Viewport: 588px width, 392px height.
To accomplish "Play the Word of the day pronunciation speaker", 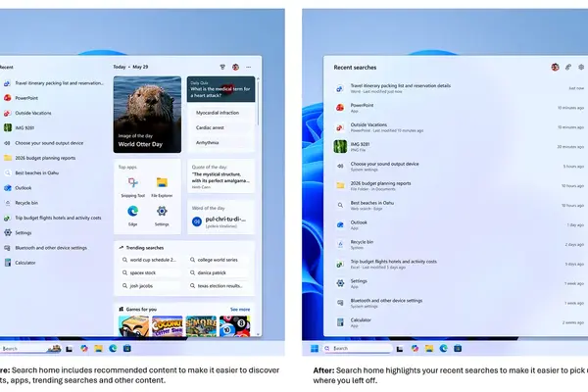I will pyautogui.click(x=197, y=221).
